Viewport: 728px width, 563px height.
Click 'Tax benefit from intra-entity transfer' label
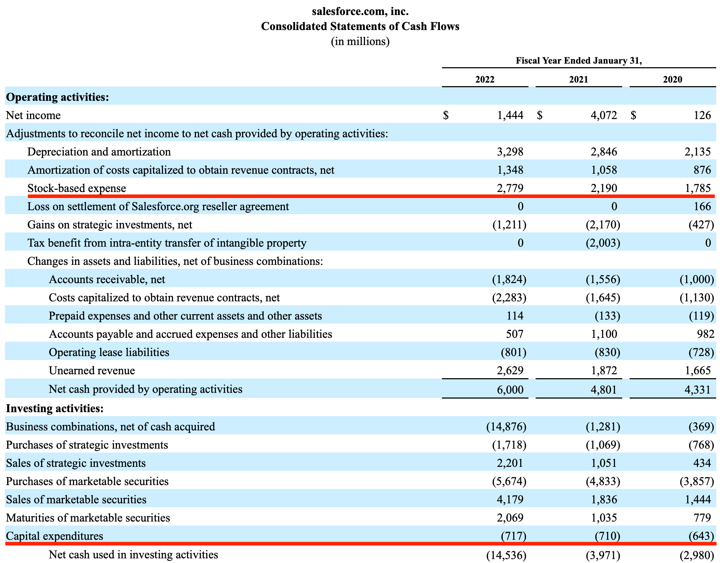[x=167, y=243]
